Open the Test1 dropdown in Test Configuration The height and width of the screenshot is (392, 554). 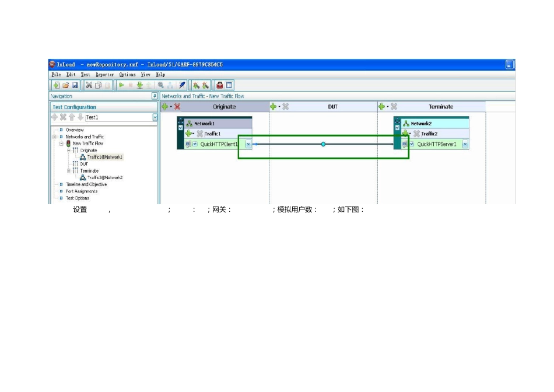click(155, 117)
